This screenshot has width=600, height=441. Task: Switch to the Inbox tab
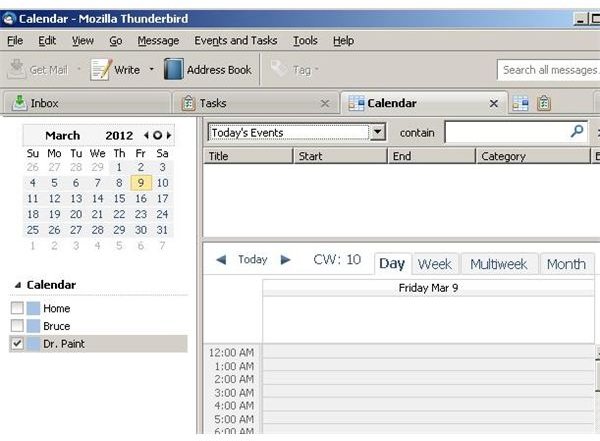pos(87,103)
